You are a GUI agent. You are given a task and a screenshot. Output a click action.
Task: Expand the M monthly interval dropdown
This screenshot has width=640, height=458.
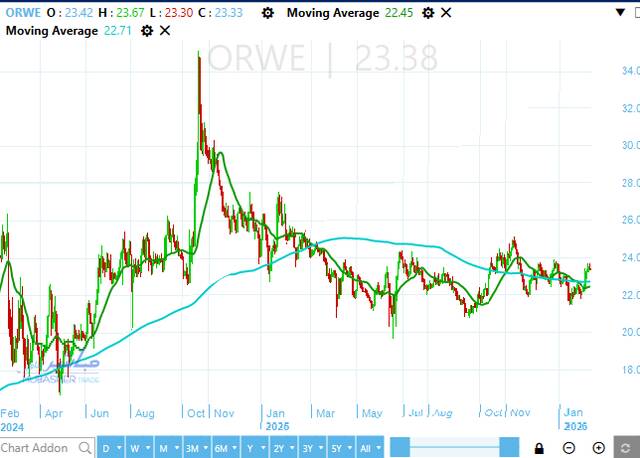pyautogui.click(x=167, y=447)
